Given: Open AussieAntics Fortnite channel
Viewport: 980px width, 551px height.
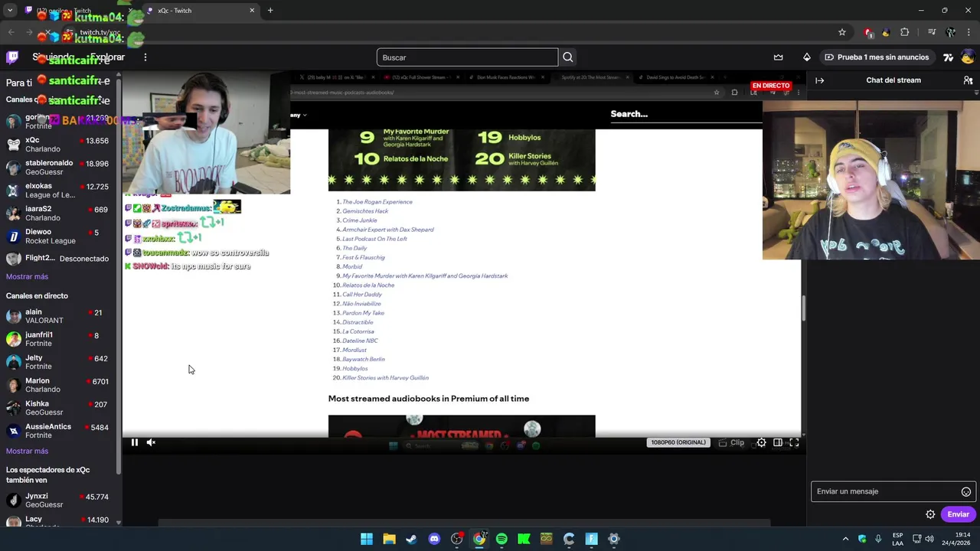Looking at the screenshot, I should click(58, 432).
